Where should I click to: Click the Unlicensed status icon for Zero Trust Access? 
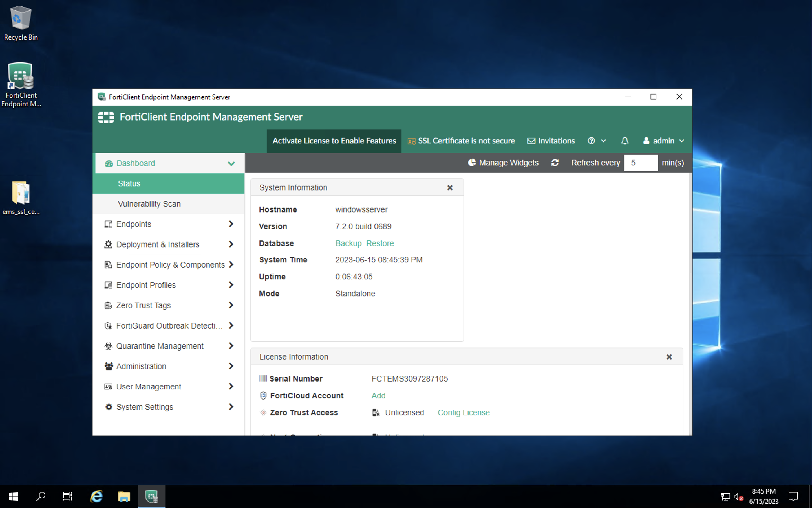(x=376, y=413)
